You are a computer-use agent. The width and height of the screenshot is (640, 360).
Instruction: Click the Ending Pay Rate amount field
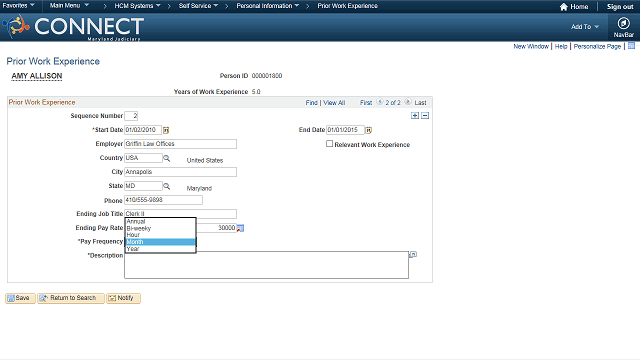pyautogui.click(x=216, y=228)
